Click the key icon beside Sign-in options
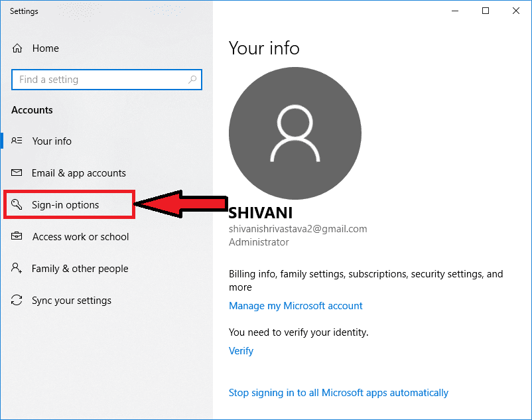 tap(17, 204)
